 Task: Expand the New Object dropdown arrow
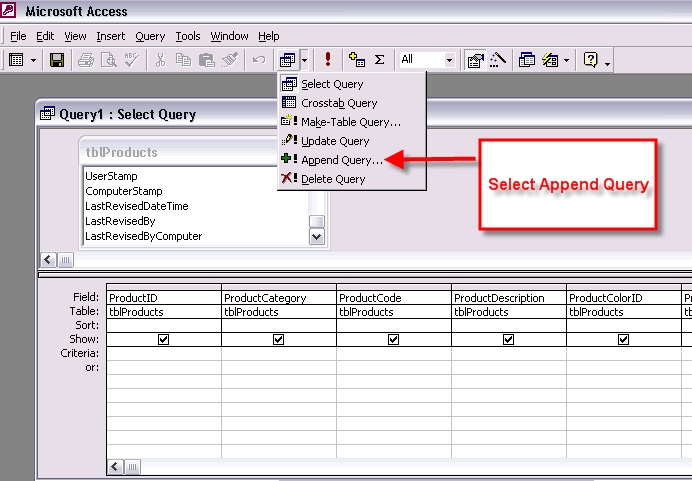click(x=567, y=60)
